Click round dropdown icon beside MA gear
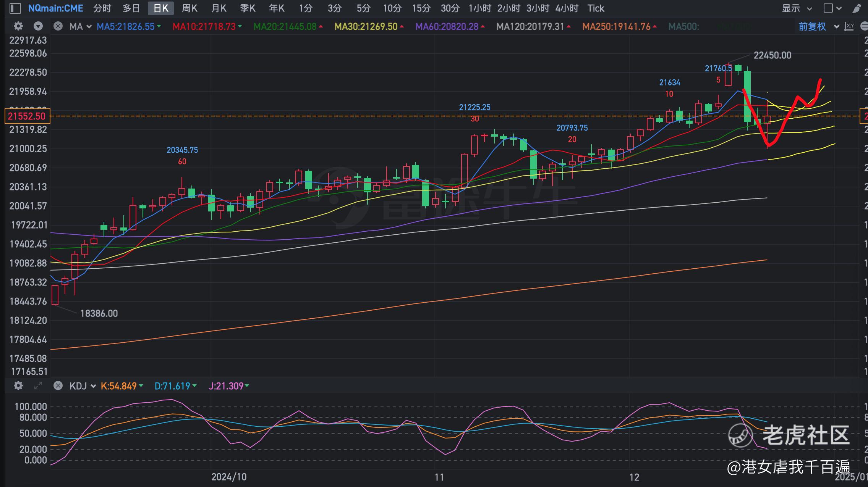The image size is (868, 487). pyautogui.click(x=38, y=26)
